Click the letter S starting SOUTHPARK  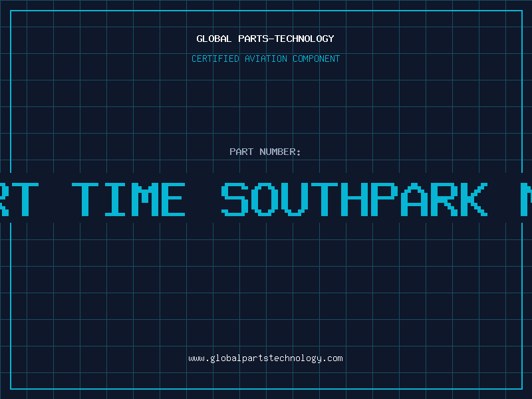point(235,199)
